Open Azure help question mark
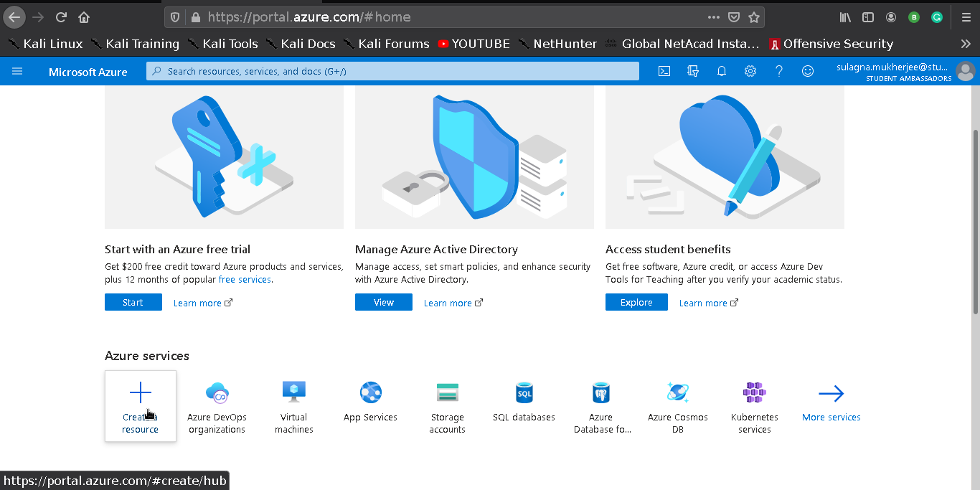 779,71
